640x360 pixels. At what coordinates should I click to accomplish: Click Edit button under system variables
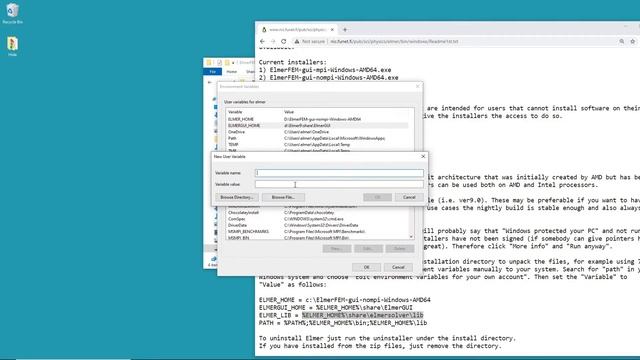pyautogui.click(x=368, y=249)
